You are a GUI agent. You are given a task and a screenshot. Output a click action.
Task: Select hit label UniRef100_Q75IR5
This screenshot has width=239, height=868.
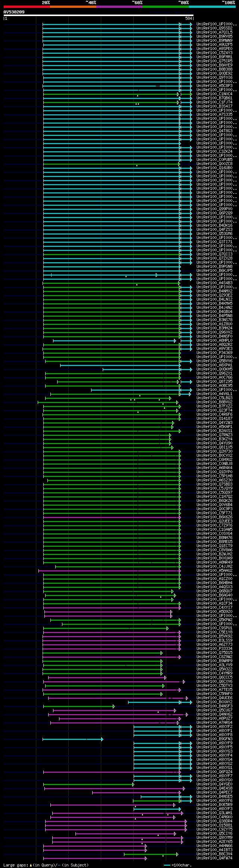pyautogui.click(x=214, y=61)
